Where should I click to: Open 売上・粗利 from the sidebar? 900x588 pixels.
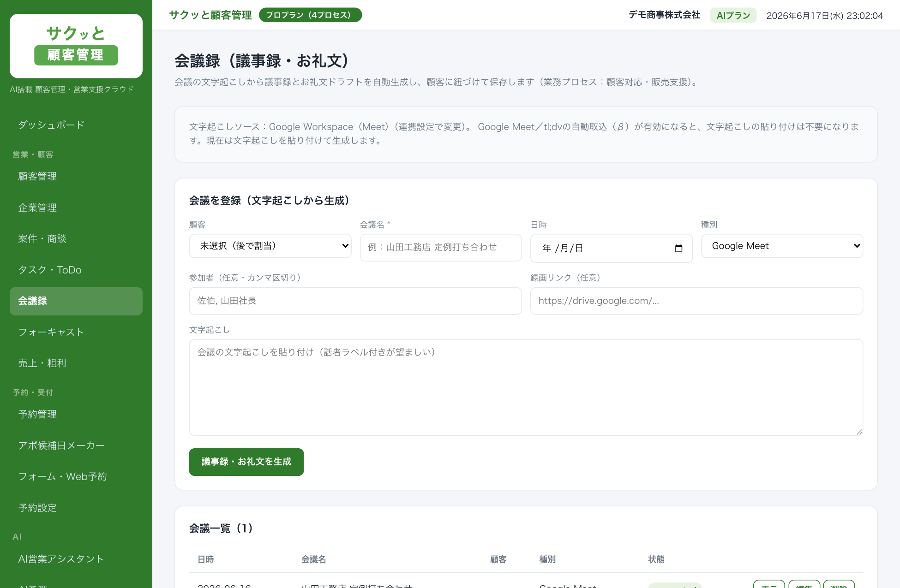tap(76, 363)
